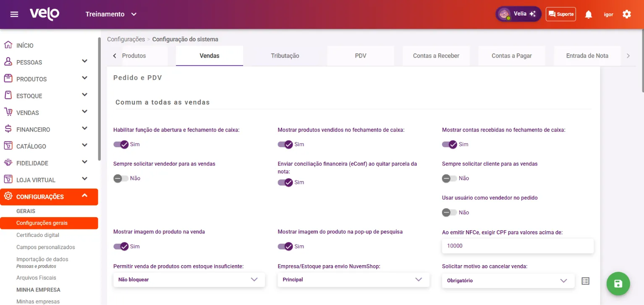Click the Suporte button

561,14
